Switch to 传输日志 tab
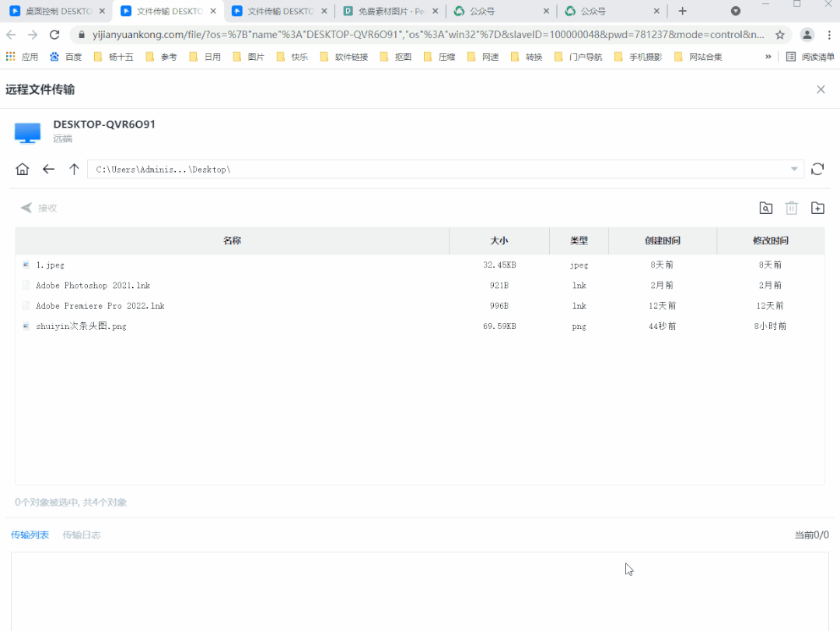The width and height of the screenshot is (840, 631). coord(82,535)
